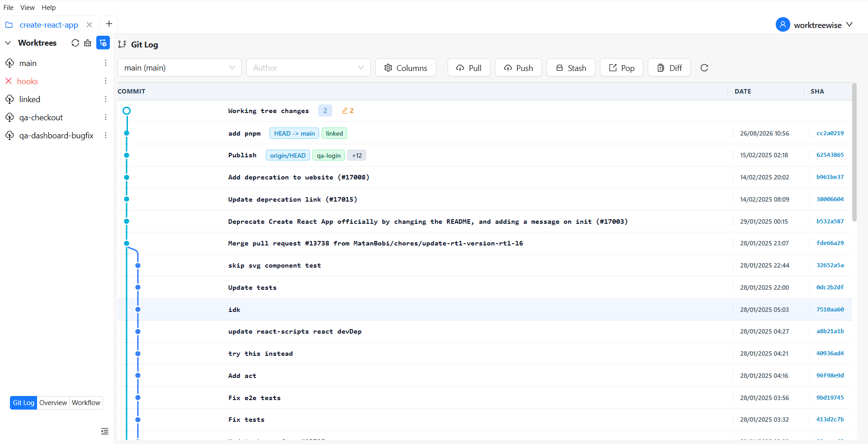
Task: Click the Diff button
Action: pyautogui.click(x=669, y=68)
